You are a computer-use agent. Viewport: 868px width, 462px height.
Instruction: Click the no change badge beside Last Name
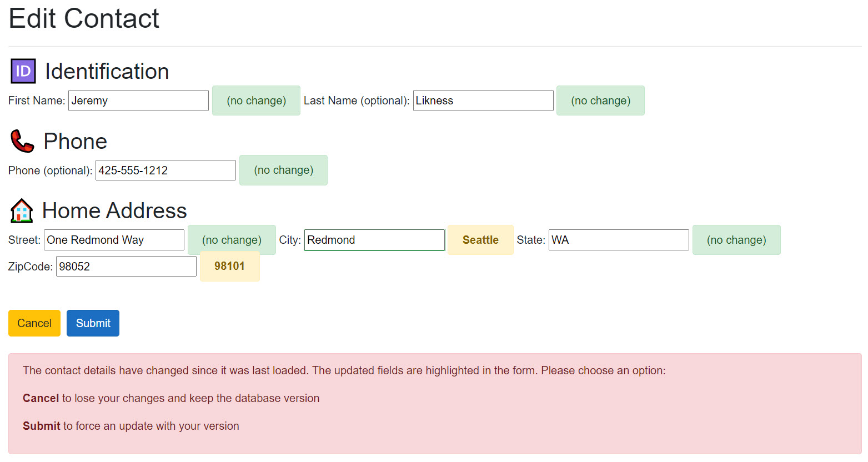[x=600, y=101]
